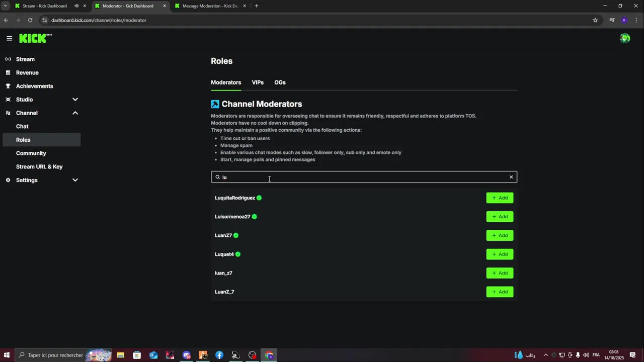Image resolution: width=644 pixels, height=362 pixels.
Task: Open Achievements in the sidebar
Action: [x=34, y=86]
